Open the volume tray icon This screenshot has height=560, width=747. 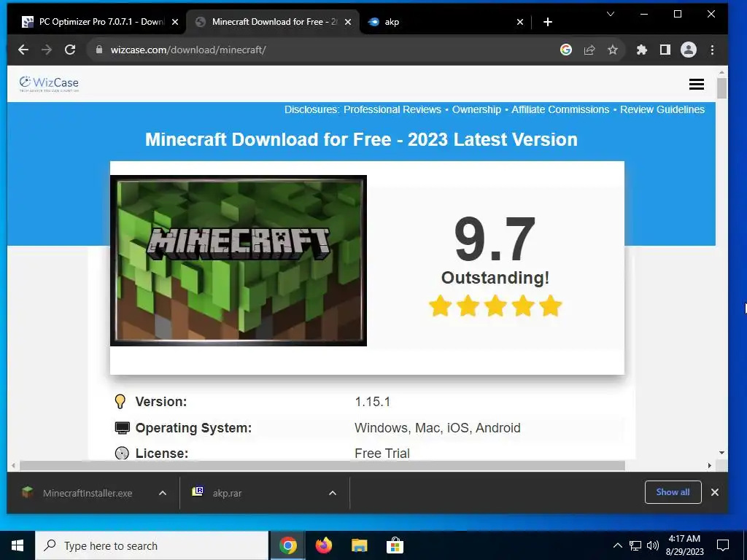point(653,545)
